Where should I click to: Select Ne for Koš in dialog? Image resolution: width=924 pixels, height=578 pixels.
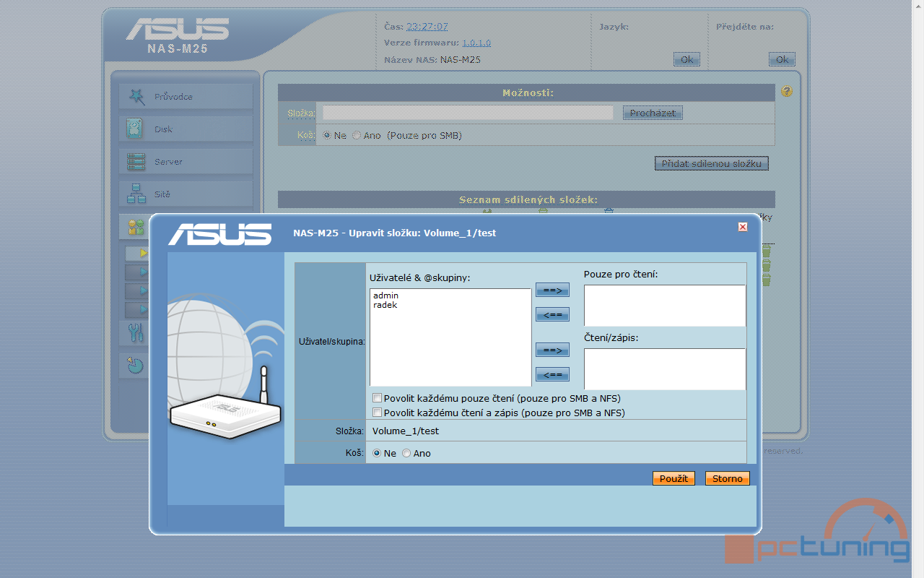coord(377,453)
